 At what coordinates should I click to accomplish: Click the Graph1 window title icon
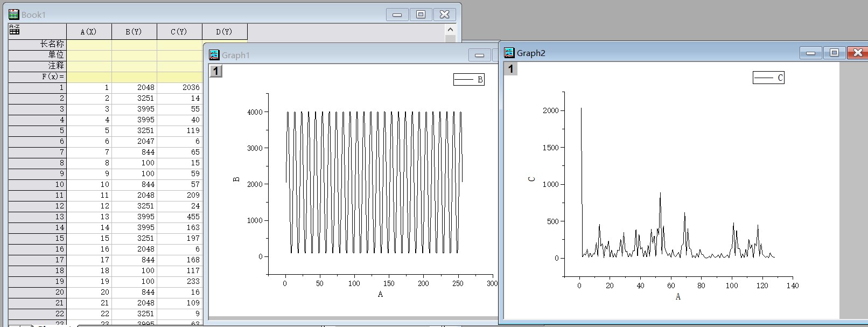pyautogui.click(x=214, y=55)
